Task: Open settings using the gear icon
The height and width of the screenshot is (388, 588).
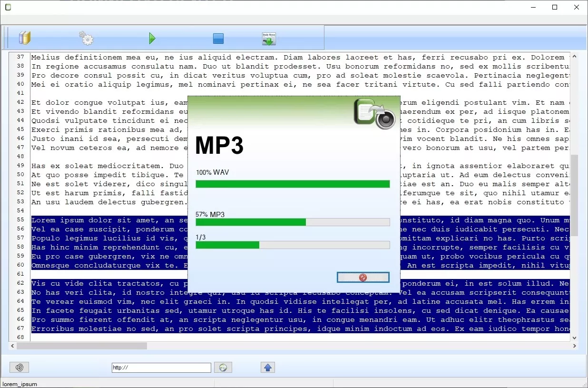Action: click(86, 38)
